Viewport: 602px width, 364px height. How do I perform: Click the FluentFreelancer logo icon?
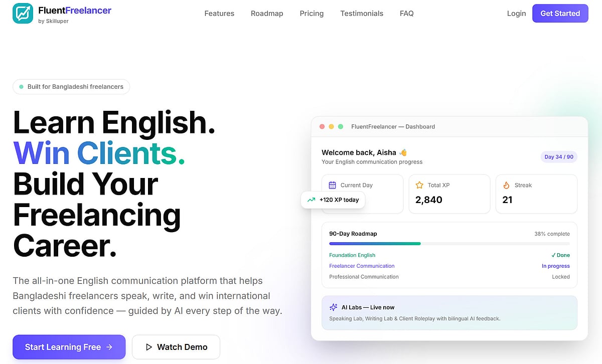coord(23,14)
